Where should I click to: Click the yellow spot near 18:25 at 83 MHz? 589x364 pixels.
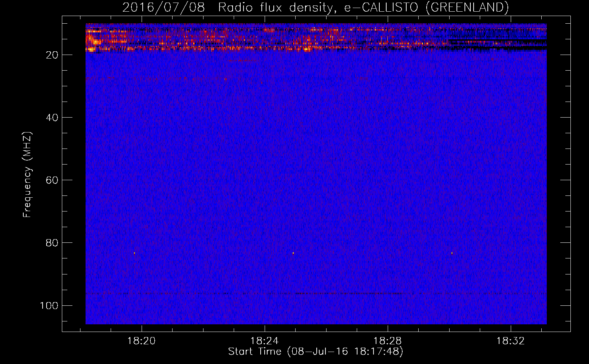(293, 253)
